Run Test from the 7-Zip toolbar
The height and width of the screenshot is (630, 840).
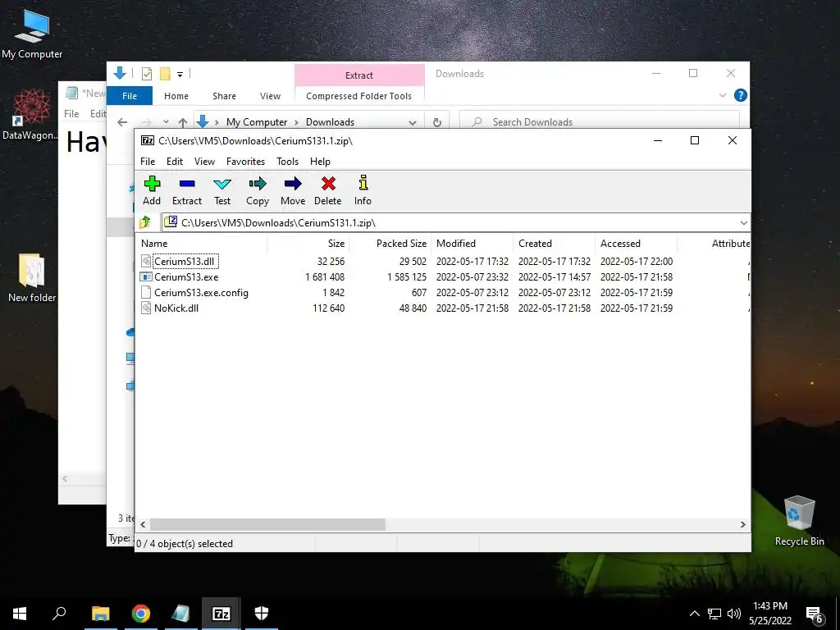(x=222, y=190)
